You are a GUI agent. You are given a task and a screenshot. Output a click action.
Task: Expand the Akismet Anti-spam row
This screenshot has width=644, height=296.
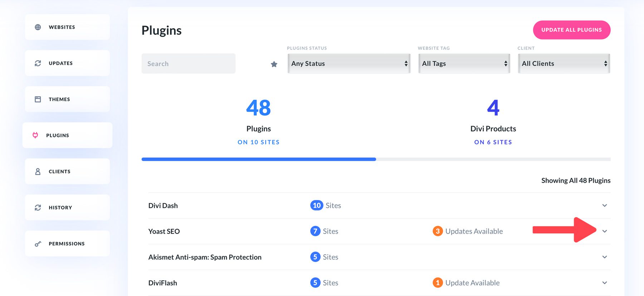point(605,257)
